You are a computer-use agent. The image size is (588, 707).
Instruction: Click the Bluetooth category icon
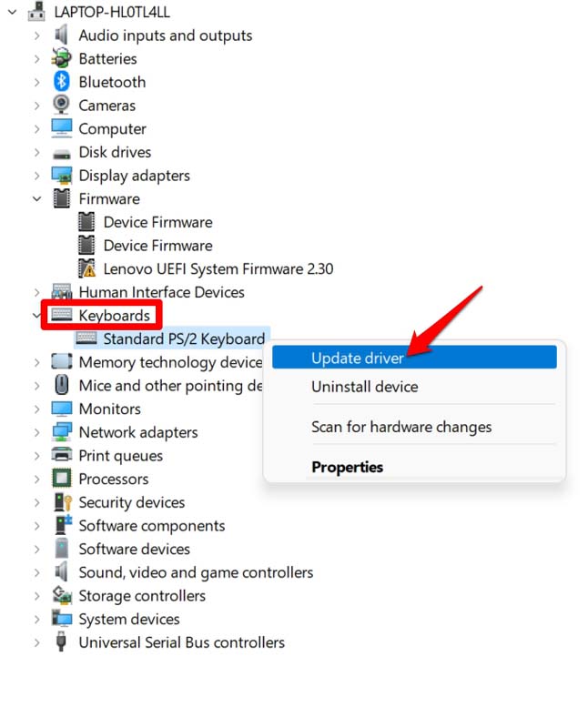tap(62, 82)
